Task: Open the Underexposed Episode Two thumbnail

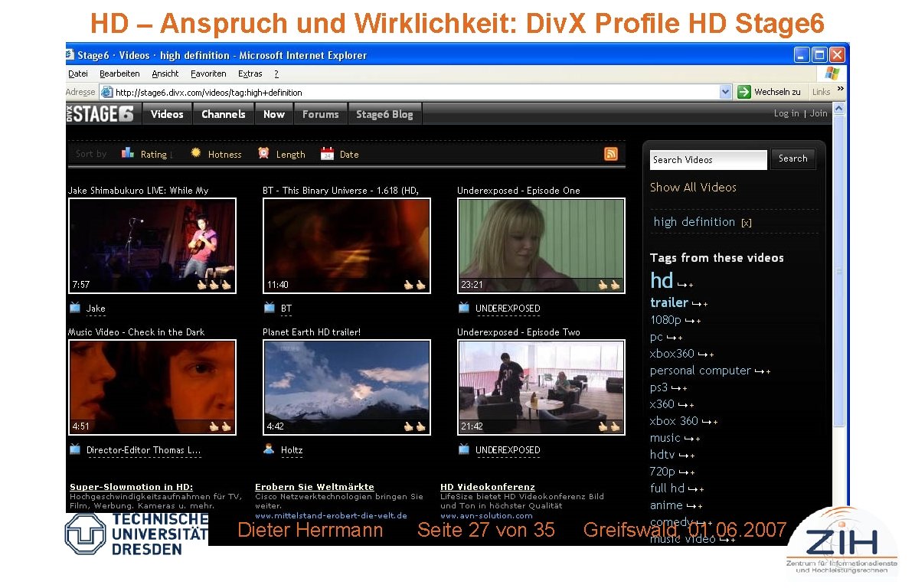Action: (541, 387)
